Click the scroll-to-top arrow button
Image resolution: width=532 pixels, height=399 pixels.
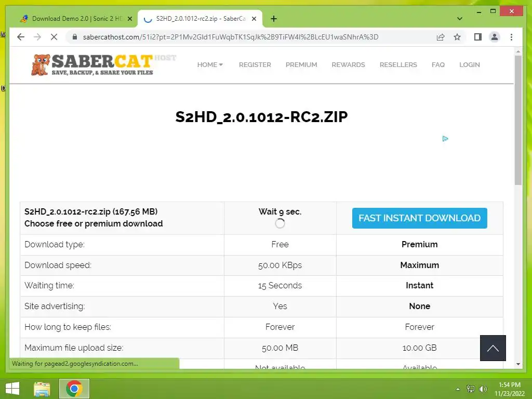(493, 348)
